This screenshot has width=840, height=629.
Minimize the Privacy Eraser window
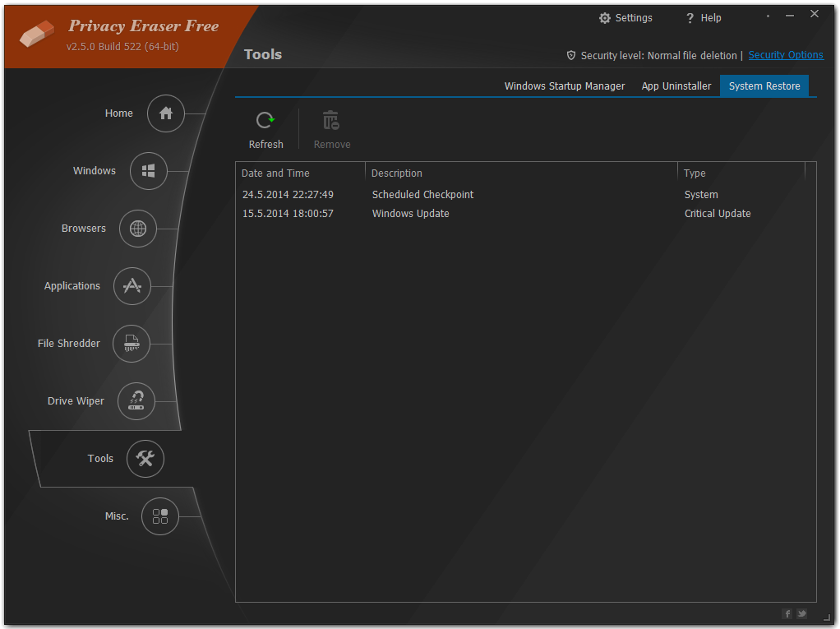click(790, 16)
